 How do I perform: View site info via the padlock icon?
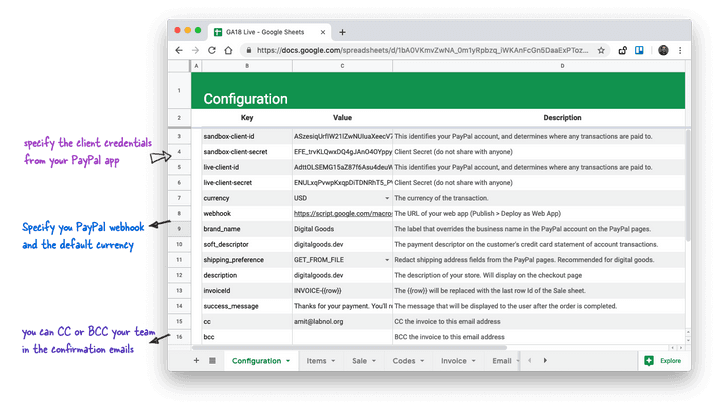[249, 50]
